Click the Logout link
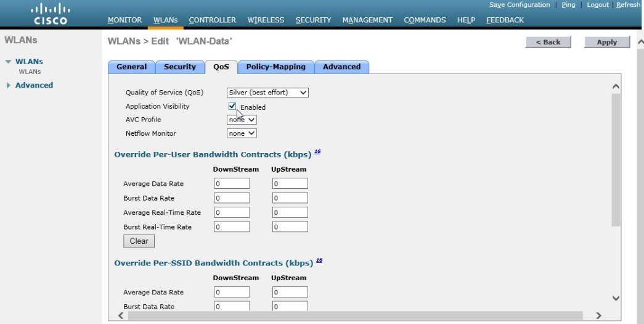Screen dimensions: 644x324 [x=598, y=5]
